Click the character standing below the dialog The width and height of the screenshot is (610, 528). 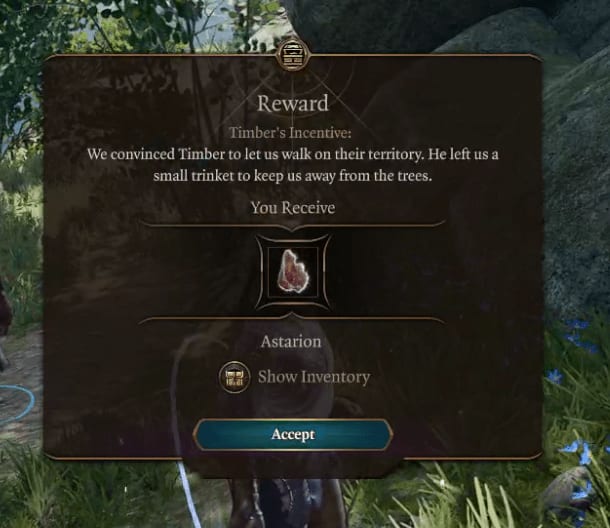click(282, 502)
